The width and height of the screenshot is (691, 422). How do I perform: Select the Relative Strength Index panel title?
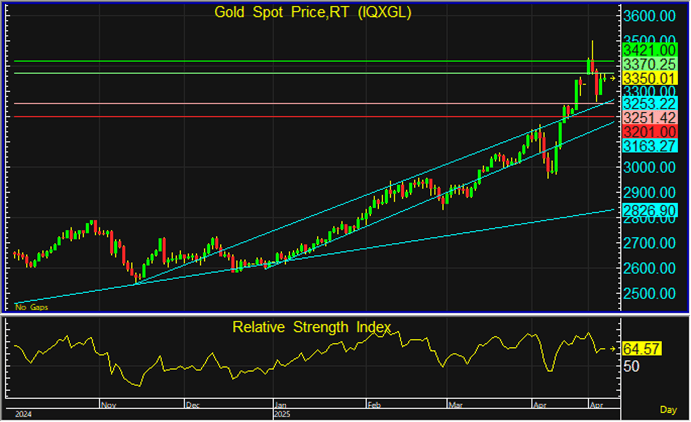coord(313,327)
